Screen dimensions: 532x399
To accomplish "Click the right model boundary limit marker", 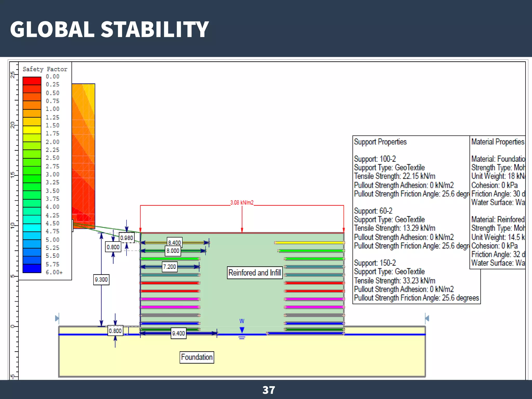I will pos(427,318).
